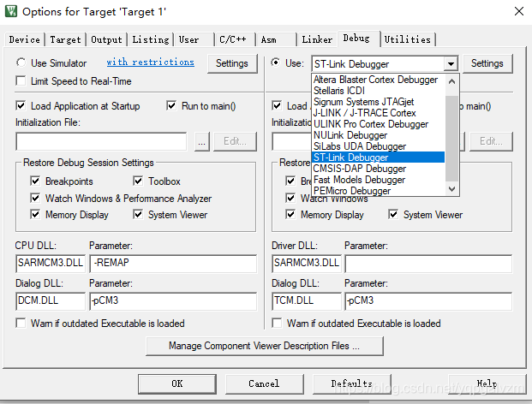The height and width of the screenshot is (404, 532).
Task: Close the Options for Target dialog
Action: [519, 11]
